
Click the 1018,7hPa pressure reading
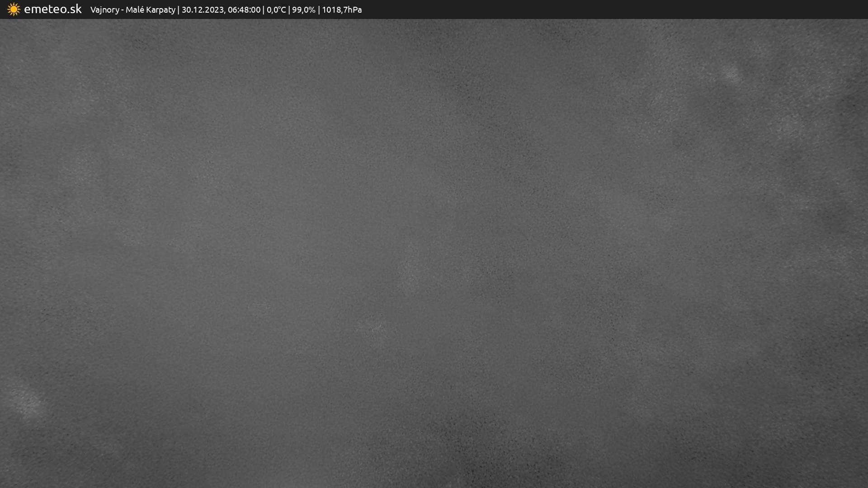pyautogui.click(x=341, y=9)
